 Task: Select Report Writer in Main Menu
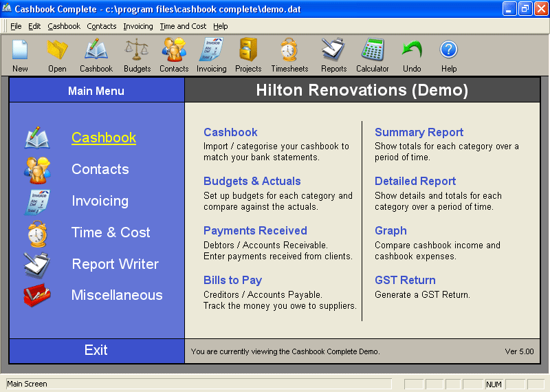[x=115, y=264]
